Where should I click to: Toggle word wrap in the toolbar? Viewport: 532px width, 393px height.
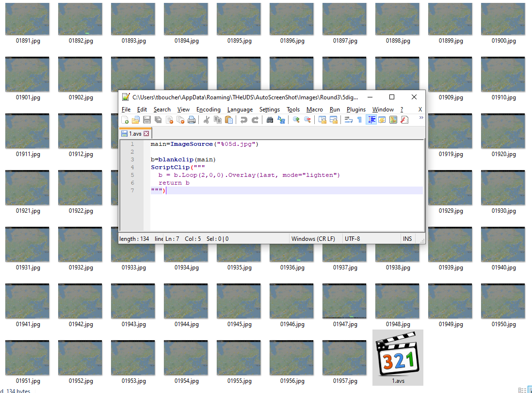pos(349,120)
